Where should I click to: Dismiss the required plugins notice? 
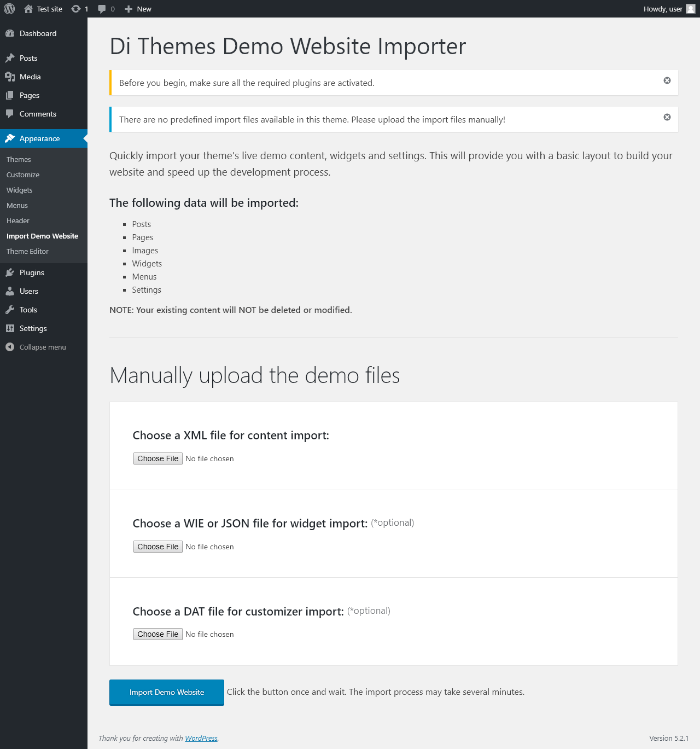(x=667, y=80)
